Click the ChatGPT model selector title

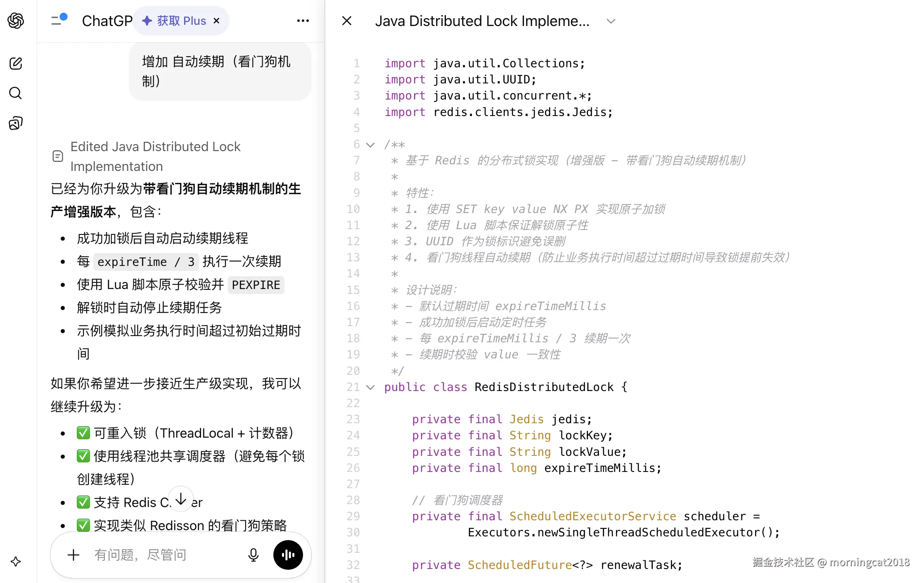(x=107, y=21)
